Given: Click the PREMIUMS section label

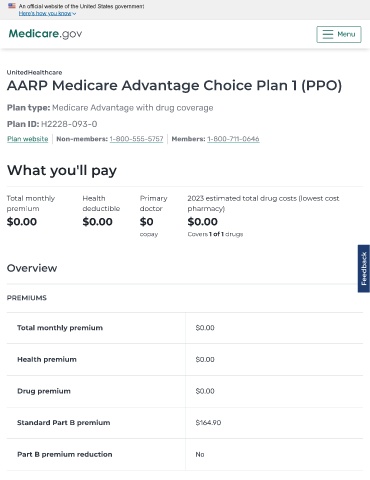Looking at the screenshot, I should tap(27, 298).
